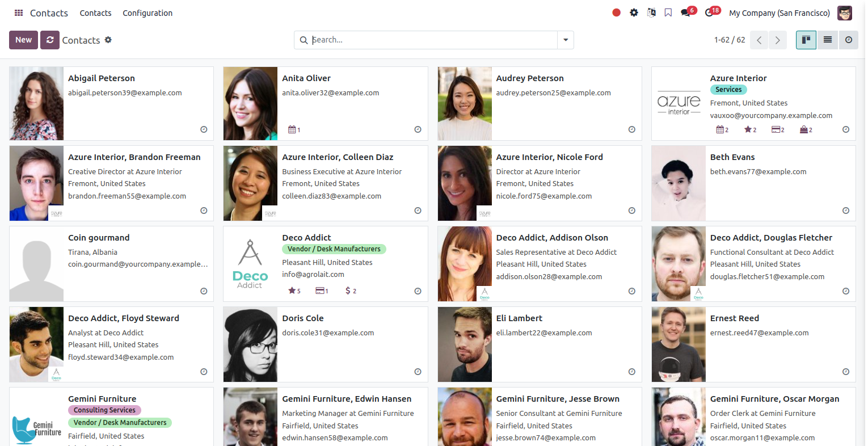868x446 pixels.
Task: Click the New button
Action: (x=24, y=40)
